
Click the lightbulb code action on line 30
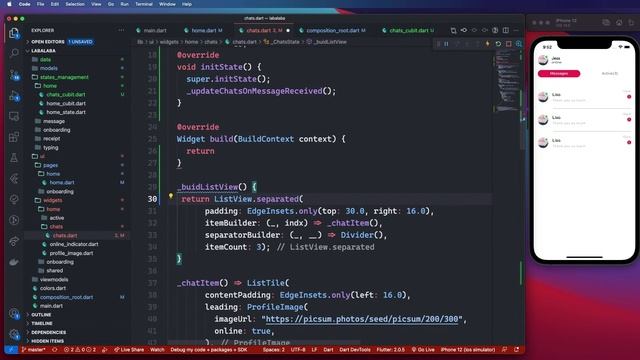[x=171, y=196]
